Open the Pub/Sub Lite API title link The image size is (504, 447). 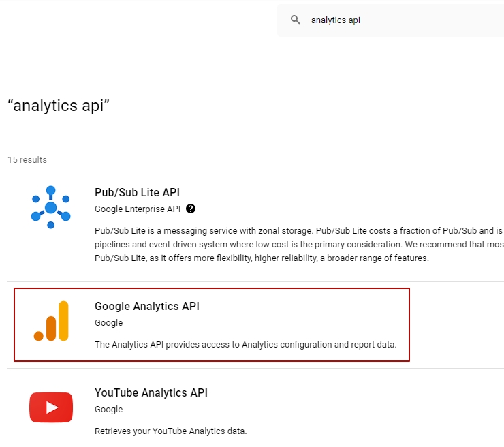click(x=137, y=193)
